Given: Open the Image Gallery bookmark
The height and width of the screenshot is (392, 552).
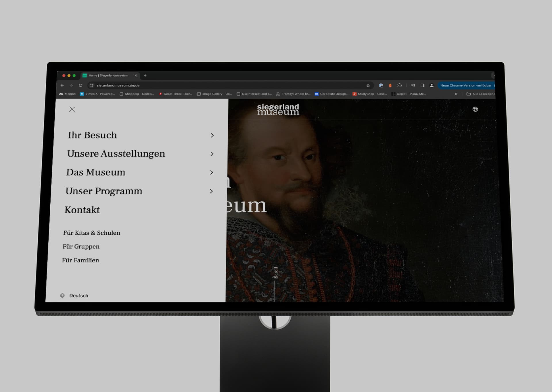Looking at the screenshot, I should tap(214, 94).
